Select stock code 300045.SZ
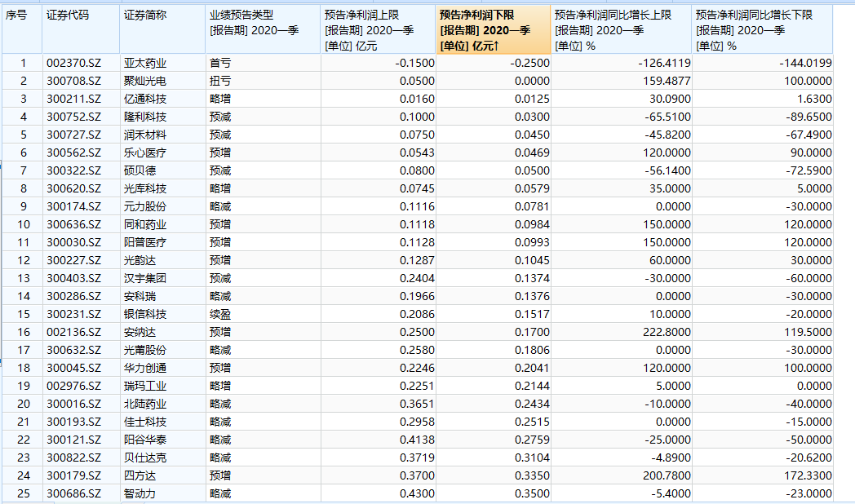 tap(73, 369)
